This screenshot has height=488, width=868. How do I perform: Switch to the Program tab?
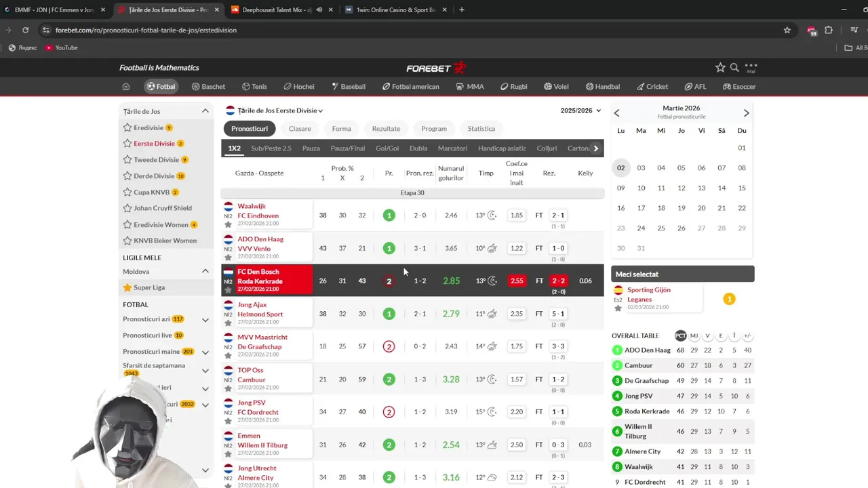coord(434,129)
